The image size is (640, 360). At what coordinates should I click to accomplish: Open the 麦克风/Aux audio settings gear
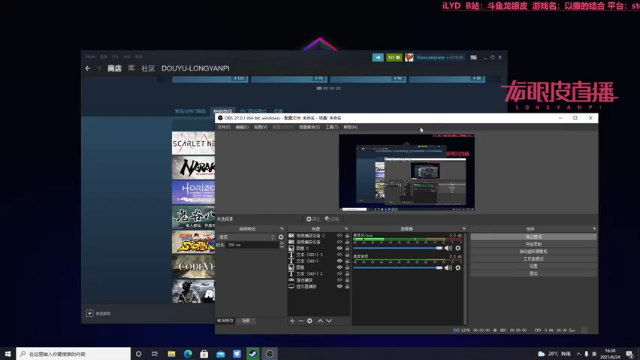click(458, 248)
